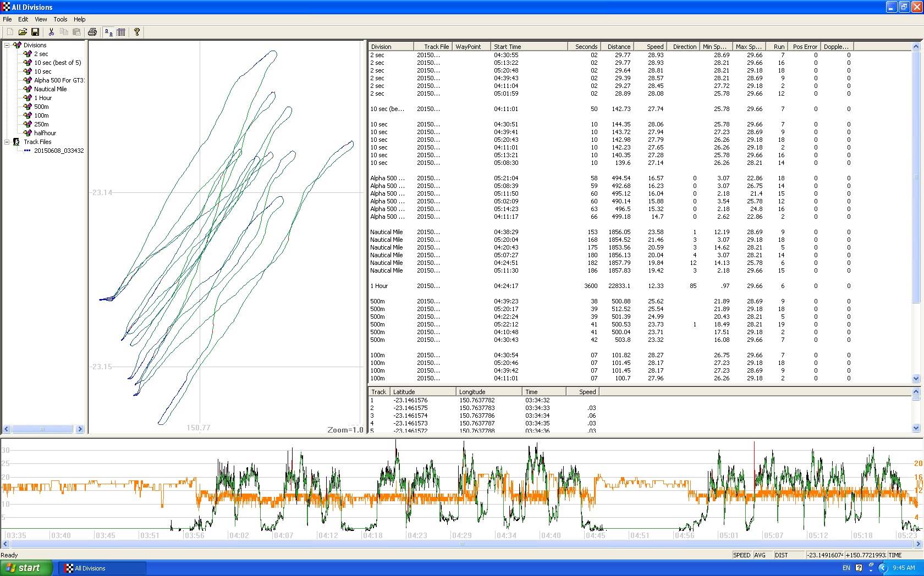This screenshot has width=924, height=576.
Task: Open the Tools menu
Action: tap(61, 19)
